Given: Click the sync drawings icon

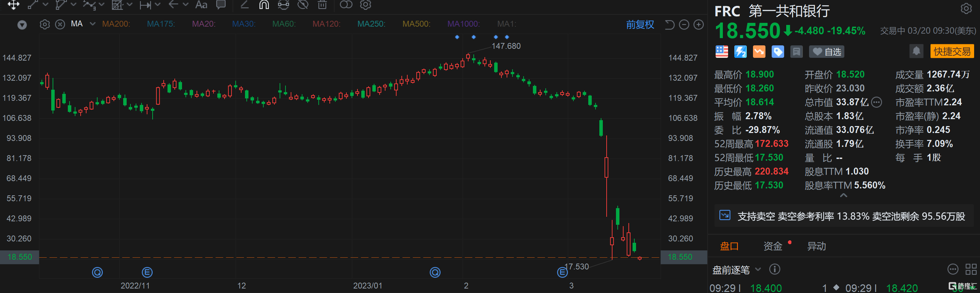Looking at the screenshot, I should (283, 5).
